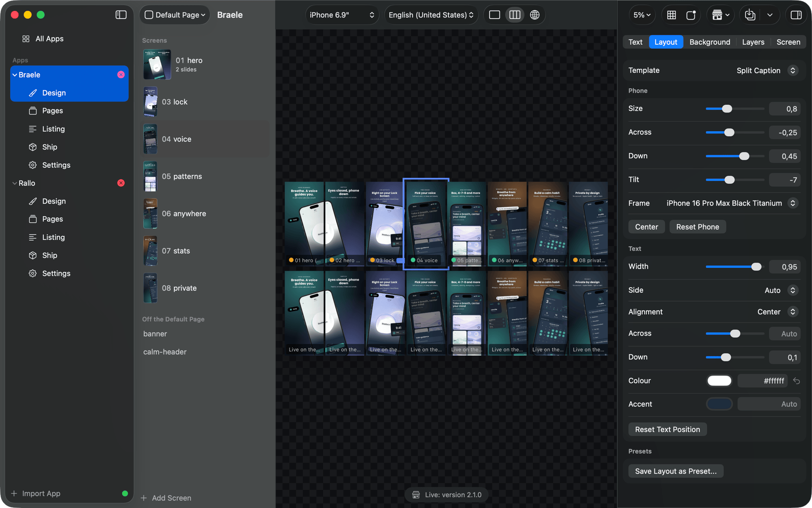Screen dimensions: 812x508
Task: Open the English (United States) language selector
Action: [x=431, y=15]
